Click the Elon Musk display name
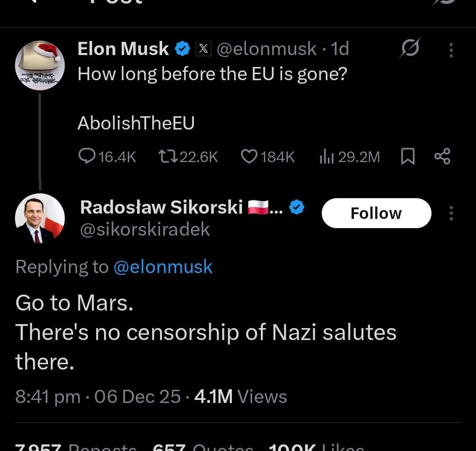476x451 pixels. [x=123, y=49]
